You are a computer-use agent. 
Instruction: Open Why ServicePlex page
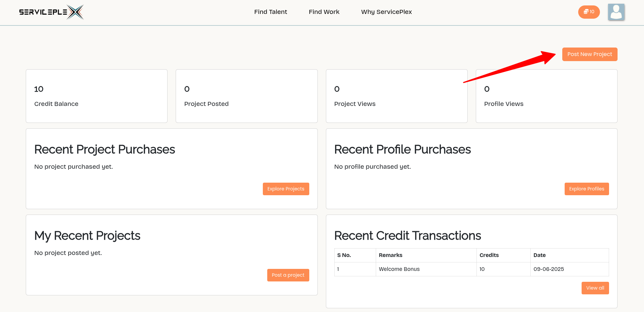[x=386, y=12]
